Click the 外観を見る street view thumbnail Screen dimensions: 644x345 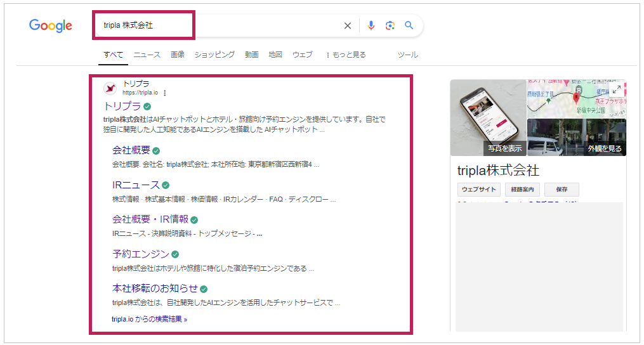point(577,138)
